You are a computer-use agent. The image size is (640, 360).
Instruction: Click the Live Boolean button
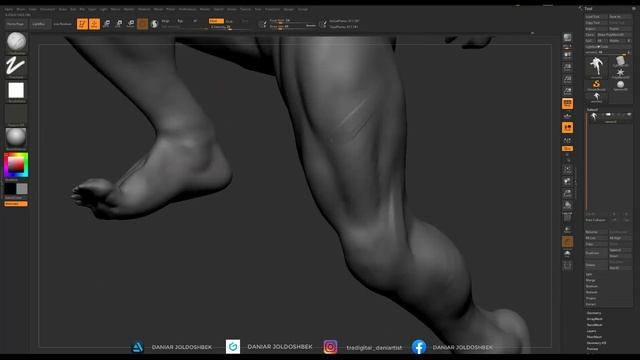tap(62, 24)
